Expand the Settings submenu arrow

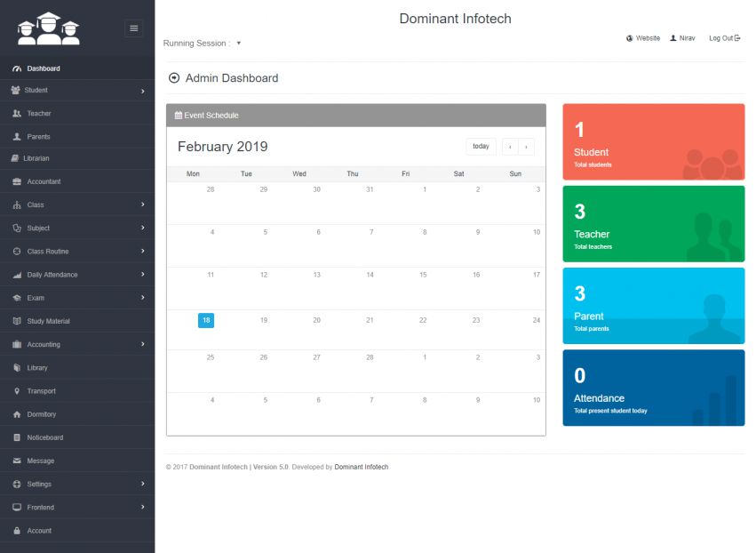pos(143,484)
